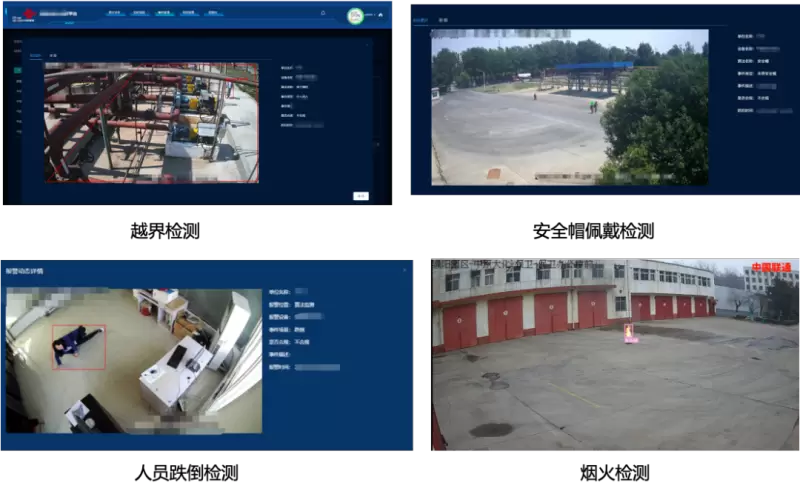The width and height of the screenshot is (800, 494).
Task: Click the highlighted fire detection in courtyard feed
Action: click(629, 333)
